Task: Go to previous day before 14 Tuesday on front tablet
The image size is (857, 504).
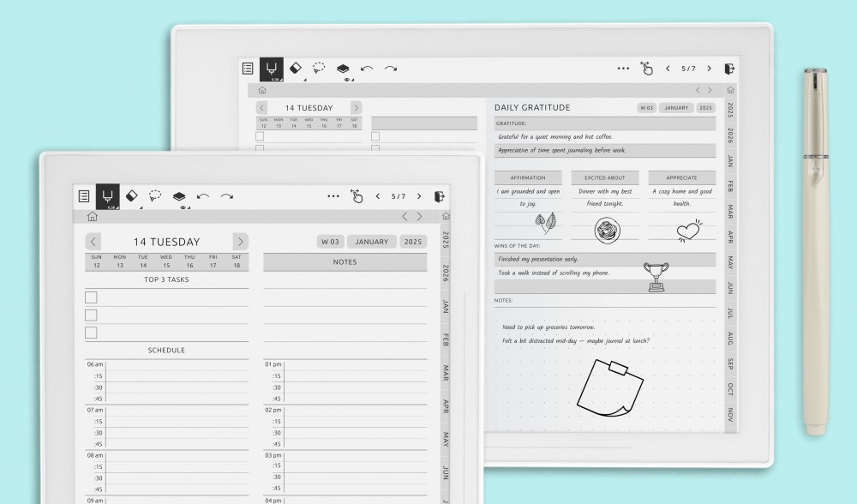Action: [x=93, y=242]
